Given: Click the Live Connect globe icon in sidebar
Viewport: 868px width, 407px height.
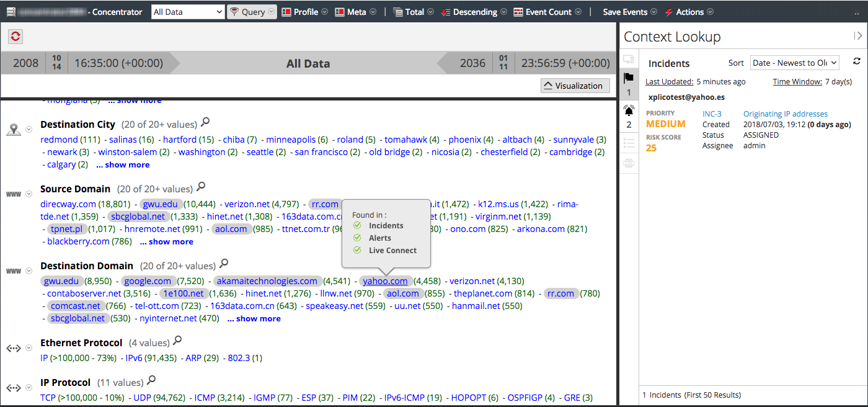Looking at the screenshot, I should pos(629,164).
